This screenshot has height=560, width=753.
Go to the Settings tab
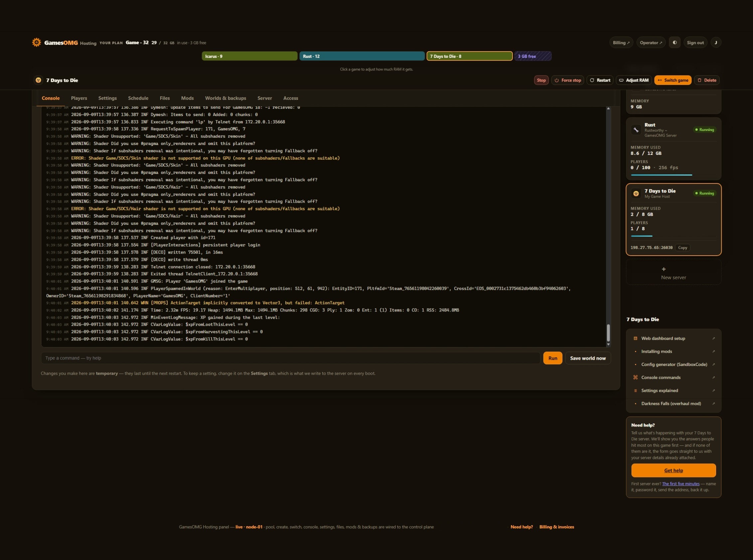[107, 98]
